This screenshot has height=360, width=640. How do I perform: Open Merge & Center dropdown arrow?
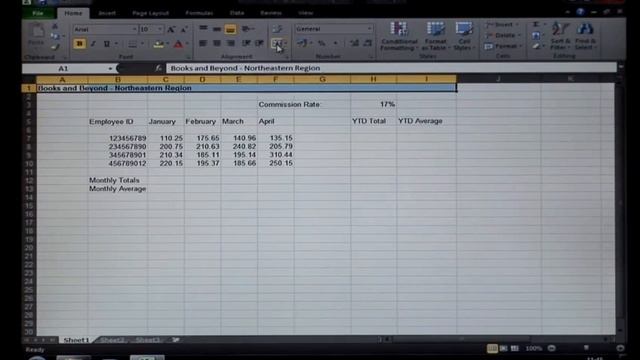click(x=285, y=43)
